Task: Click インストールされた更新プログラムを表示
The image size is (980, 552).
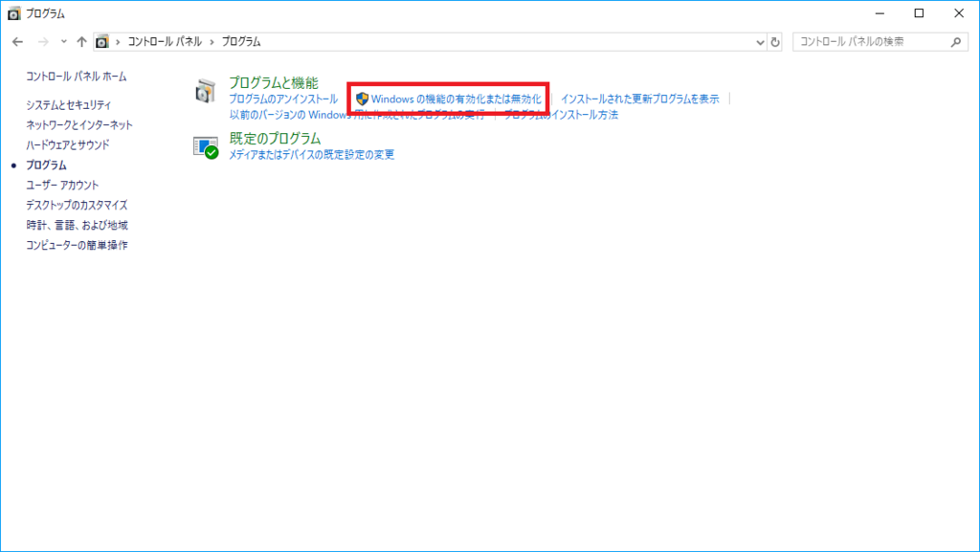Action: click(x=640, y=99)
